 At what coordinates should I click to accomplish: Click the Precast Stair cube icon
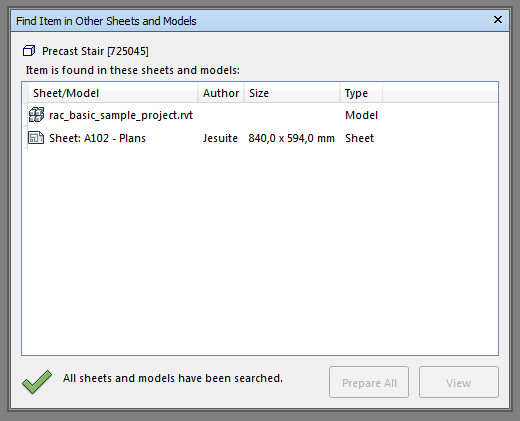pyautogui.click(x=29, y=51)
